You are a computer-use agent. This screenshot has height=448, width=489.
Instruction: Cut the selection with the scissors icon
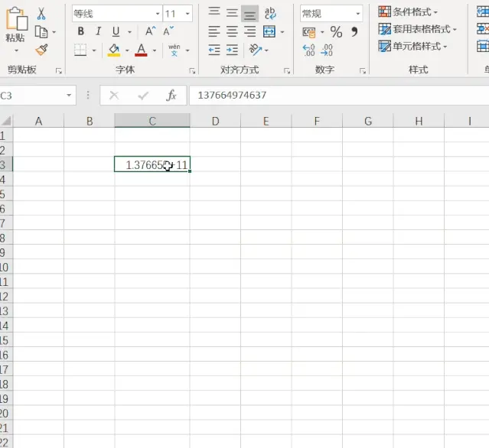point(41,14)
